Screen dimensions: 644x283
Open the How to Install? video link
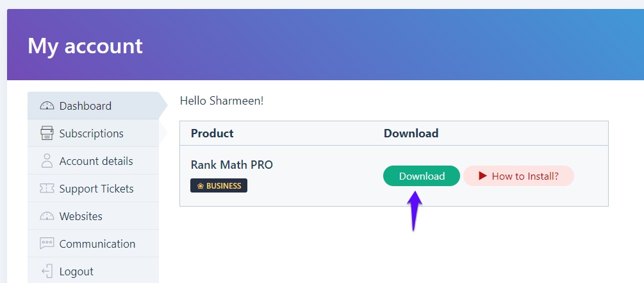(525, 176)
